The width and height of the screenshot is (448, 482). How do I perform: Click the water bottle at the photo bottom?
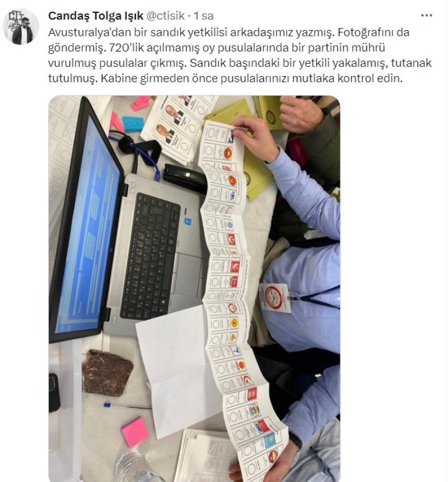(136, 467)
